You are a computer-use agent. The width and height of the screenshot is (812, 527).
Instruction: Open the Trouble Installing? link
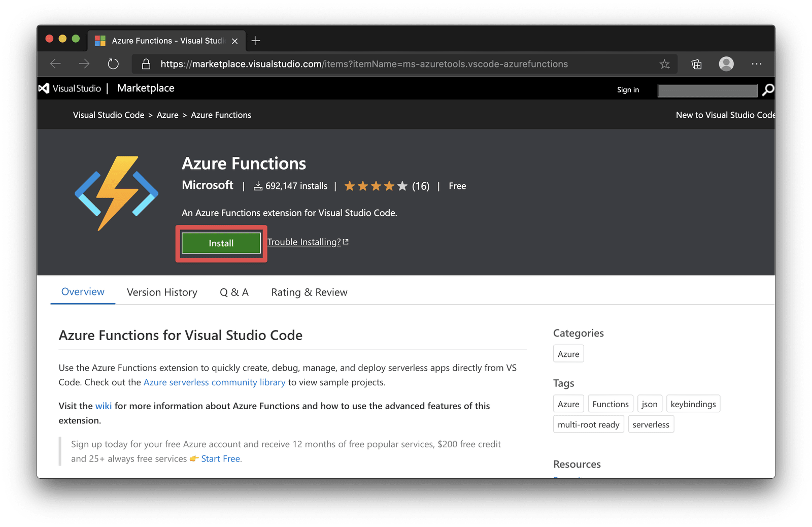[308, 242]
